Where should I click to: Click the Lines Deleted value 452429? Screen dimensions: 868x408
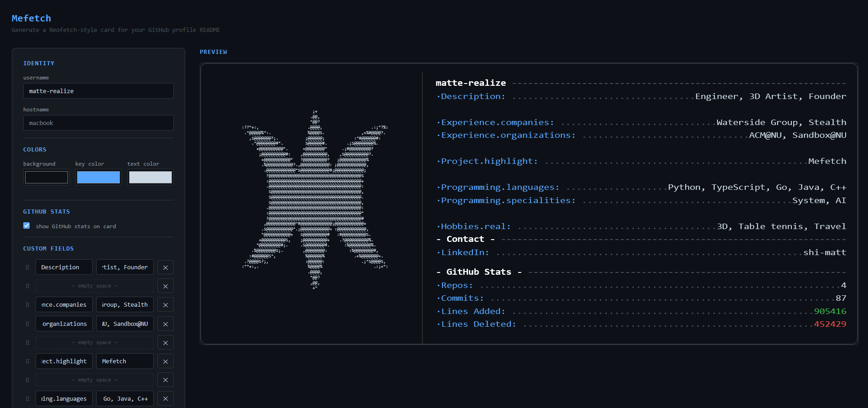click(830, 324)
